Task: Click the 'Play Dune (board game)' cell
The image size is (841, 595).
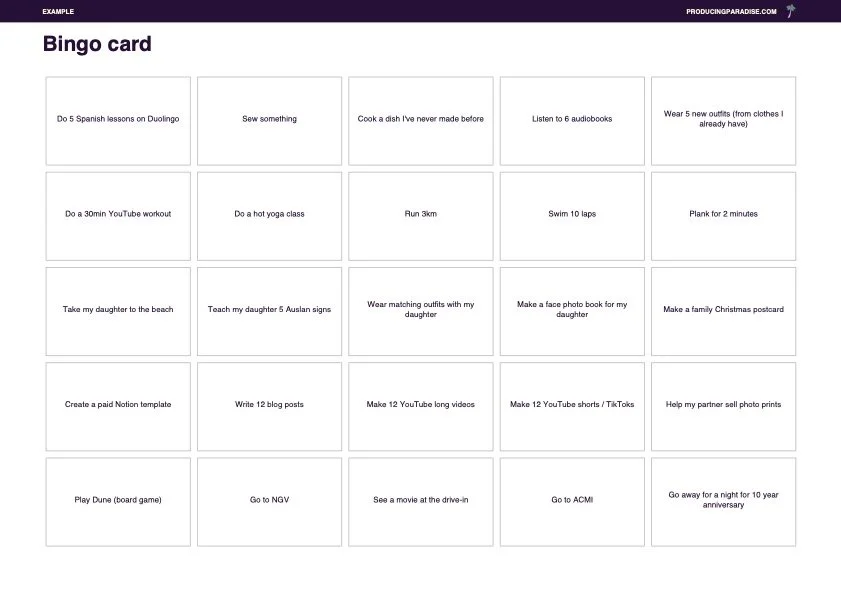Action: (118, 502)
